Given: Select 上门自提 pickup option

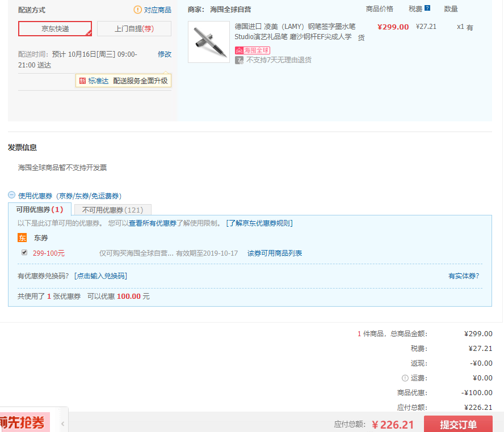Looking at the screenshot, I should (134, 29).
